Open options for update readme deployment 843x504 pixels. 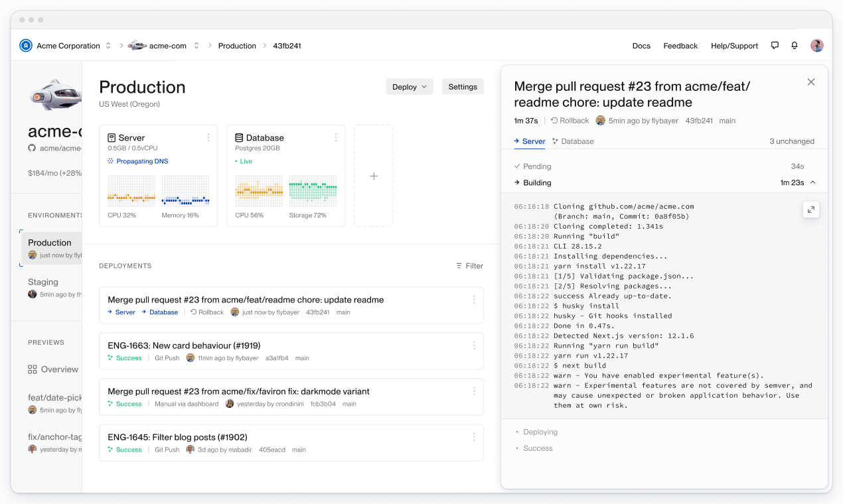pyautogui.click(x=474, y=300)
